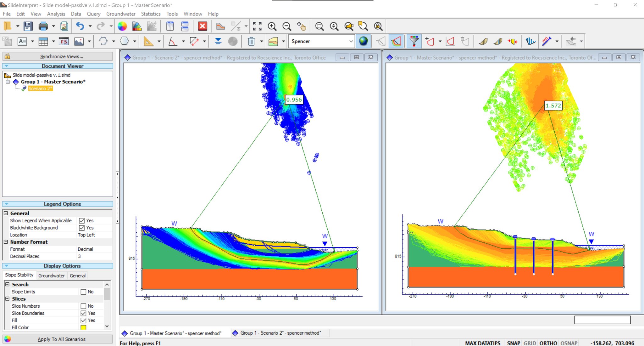
Task: Open the Groundwater menu
Action: coord(121,14)
